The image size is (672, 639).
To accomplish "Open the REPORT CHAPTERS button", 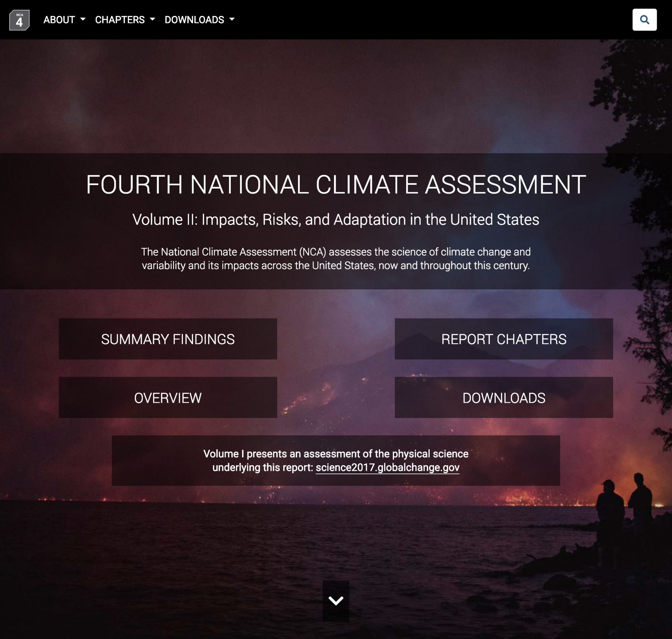I will [x=504, y=339].
